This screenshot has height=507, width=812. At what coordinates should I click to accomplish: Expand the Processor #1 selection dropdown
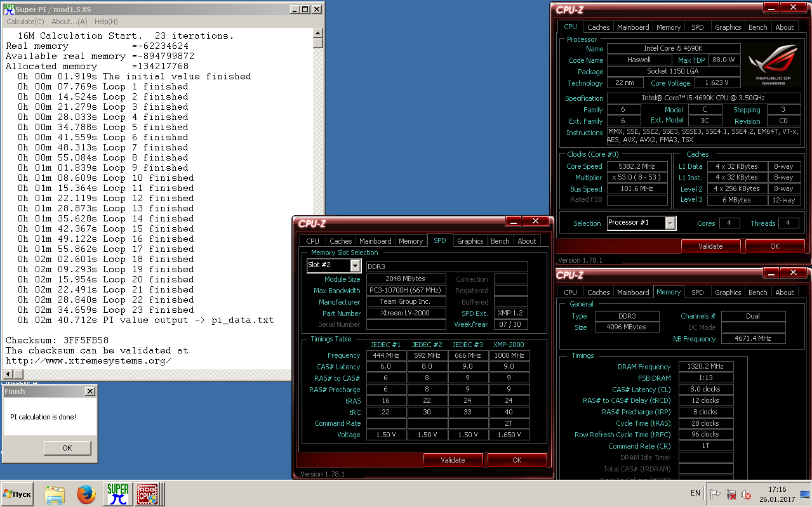(x=670, y=223)
